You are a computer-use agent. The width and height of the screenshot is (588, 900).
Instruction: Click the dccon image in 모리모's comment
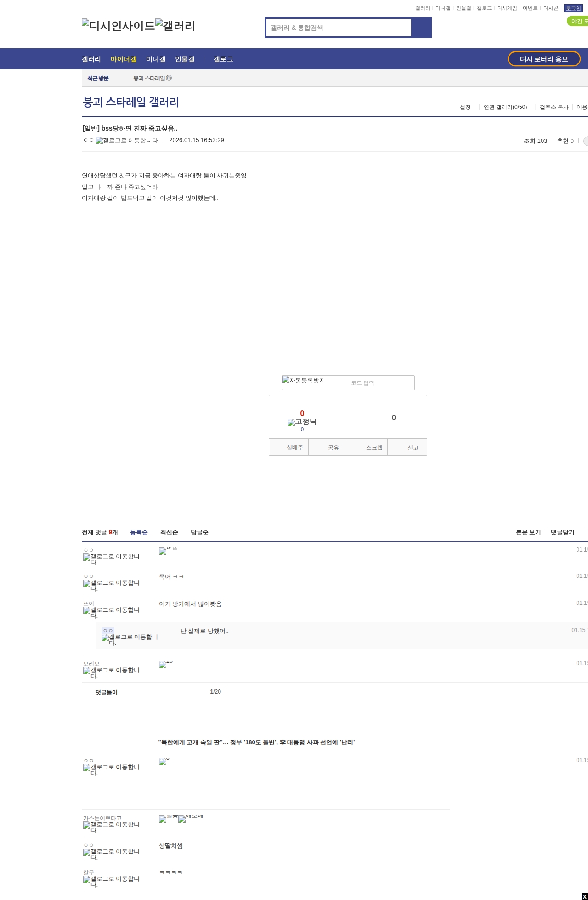click(166, 664)
